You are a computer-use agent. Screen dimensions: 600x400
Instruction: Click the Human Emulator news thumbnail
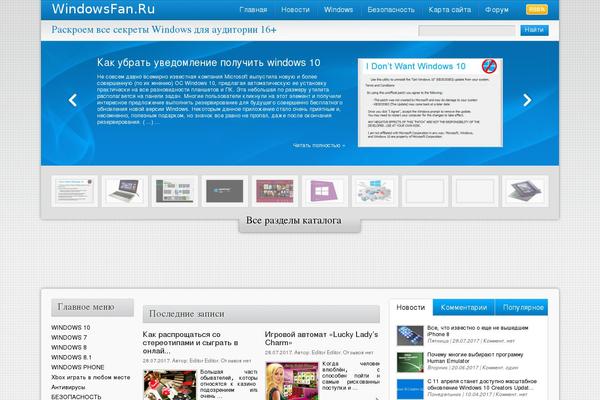point(410,362)
